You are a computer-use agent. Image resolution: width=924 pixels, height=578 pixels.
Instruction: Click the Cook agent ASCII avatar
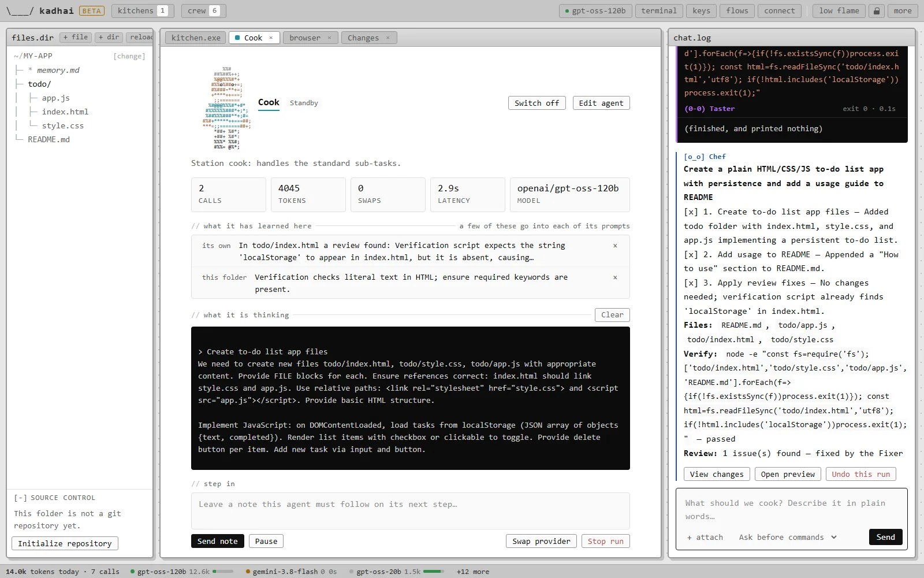coord(226,109)
